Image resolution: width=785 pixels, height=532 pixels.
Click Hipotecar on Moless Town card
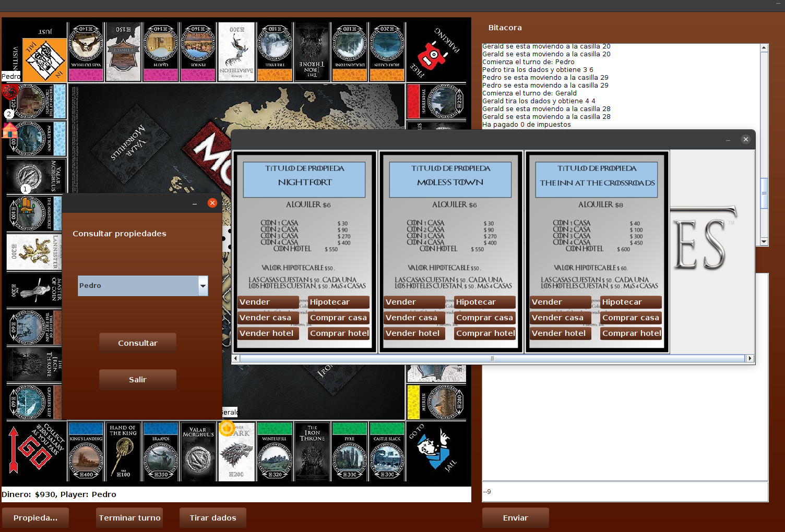point(485,302)
